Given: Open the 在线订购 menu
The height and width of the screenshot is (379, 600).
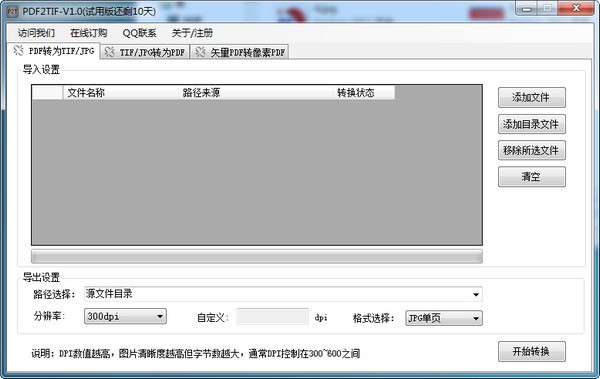Looking at the screenshot, I should pyautogui.click(x=88, y=33).
